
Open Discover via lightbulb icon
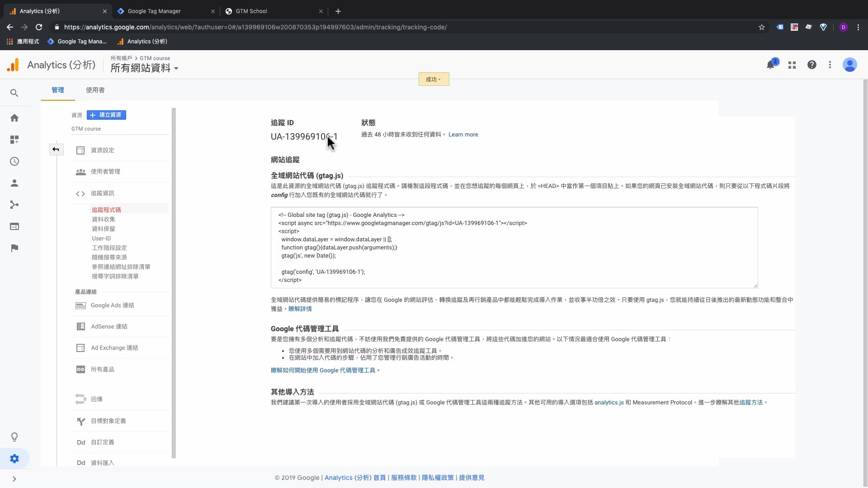tap(14, 436)
